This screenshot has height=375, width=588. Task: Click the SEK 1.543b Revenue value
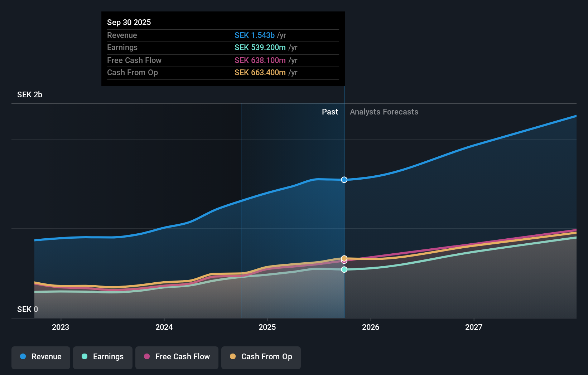(x=255, y=35)
